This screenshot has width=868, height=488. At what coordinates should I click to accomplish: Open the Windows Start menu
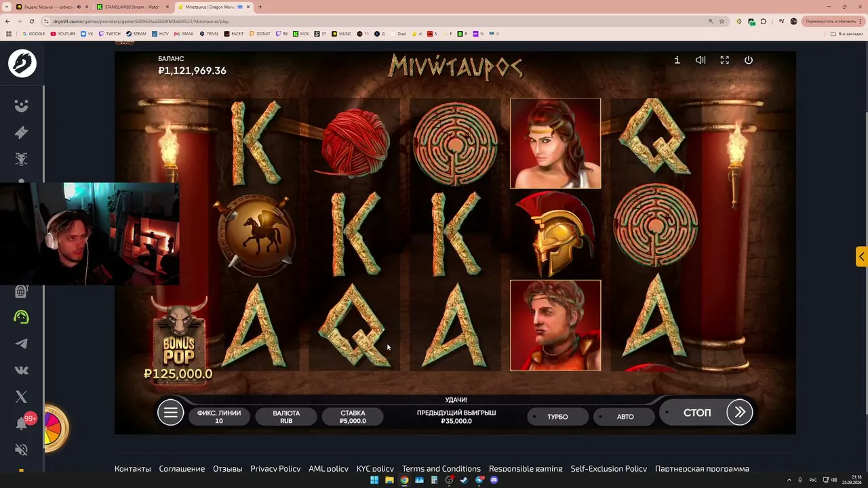pyautogui.click(x=374, y=480)
